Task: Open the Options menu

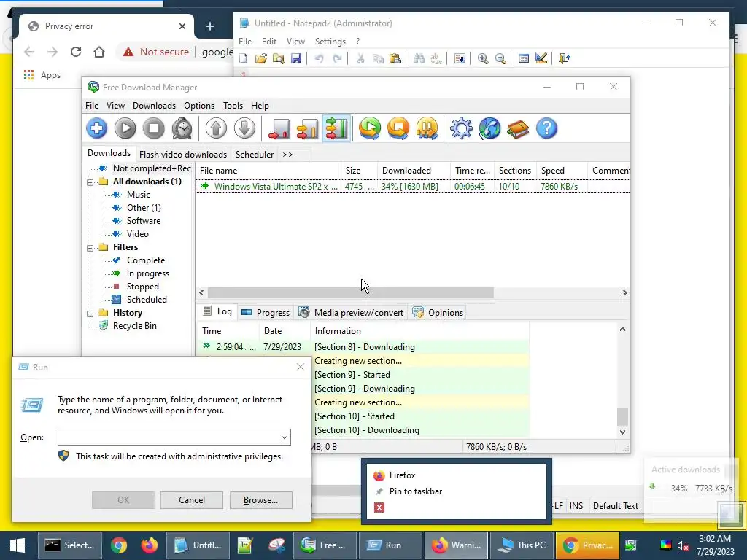Action: (x=199, y=106)
